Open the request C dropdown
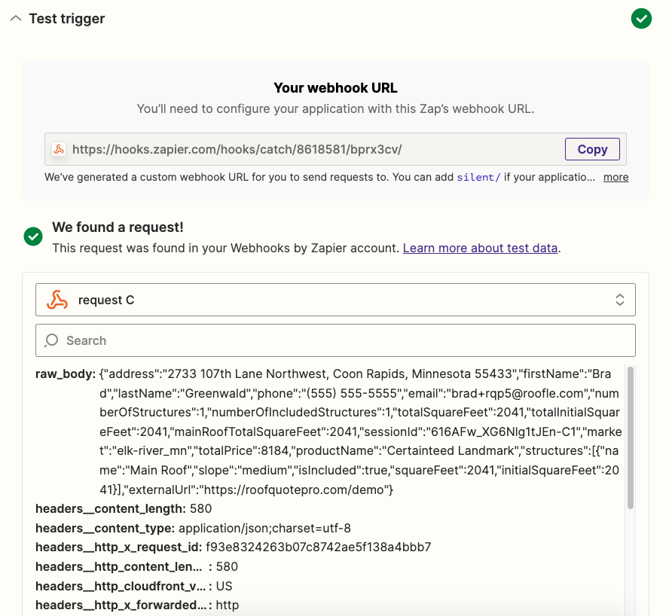 coord(335,300)
